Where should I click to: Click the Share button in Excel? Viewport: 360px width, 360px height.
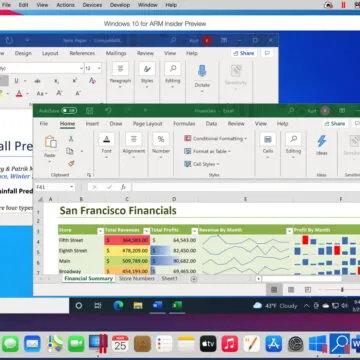(335, 124)
